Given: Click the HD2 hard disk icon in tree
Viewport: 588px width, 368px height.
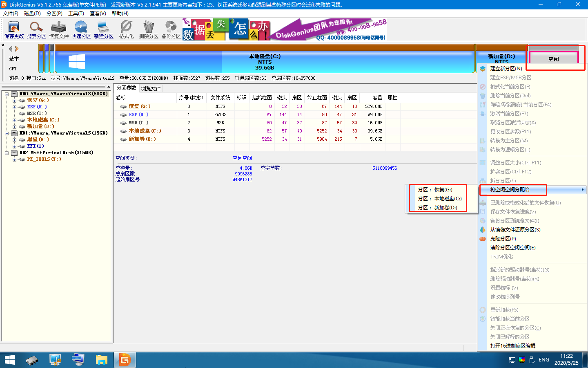Looking at the screenshot, I should [x=14, y=153].
